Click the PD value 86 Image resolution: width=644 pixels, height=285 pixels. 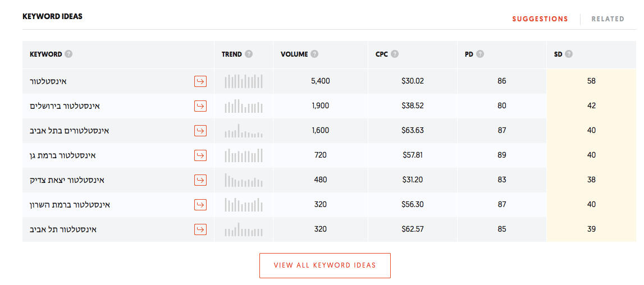(x=502, y=81)
